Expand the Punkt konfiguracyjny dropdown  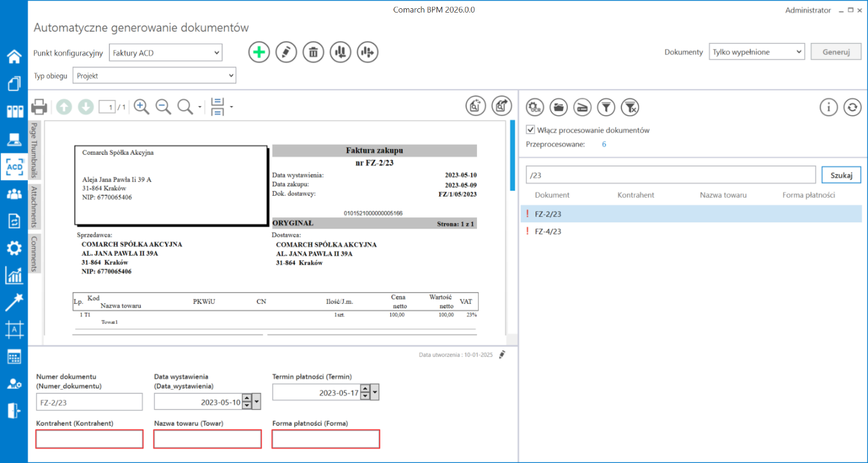(x=216, y=53)
